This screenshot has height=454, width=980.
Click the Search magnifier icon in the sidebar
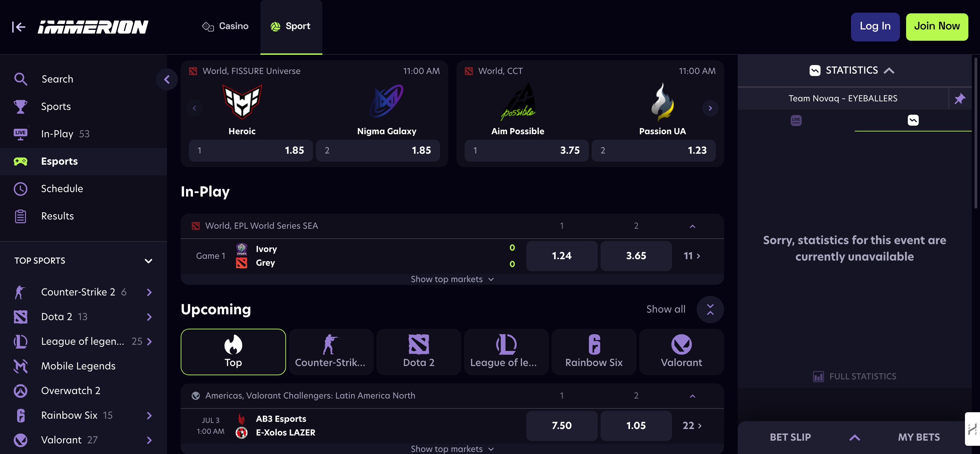point(21,79)
